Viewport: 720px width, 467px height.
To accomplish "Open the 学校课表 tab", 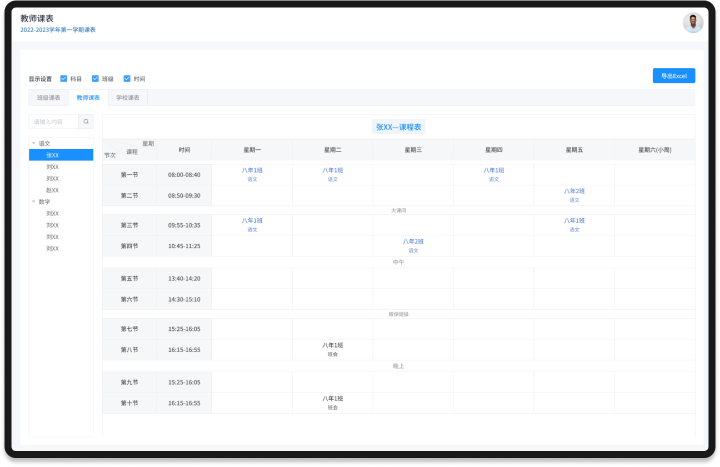I will click(127, 98).
